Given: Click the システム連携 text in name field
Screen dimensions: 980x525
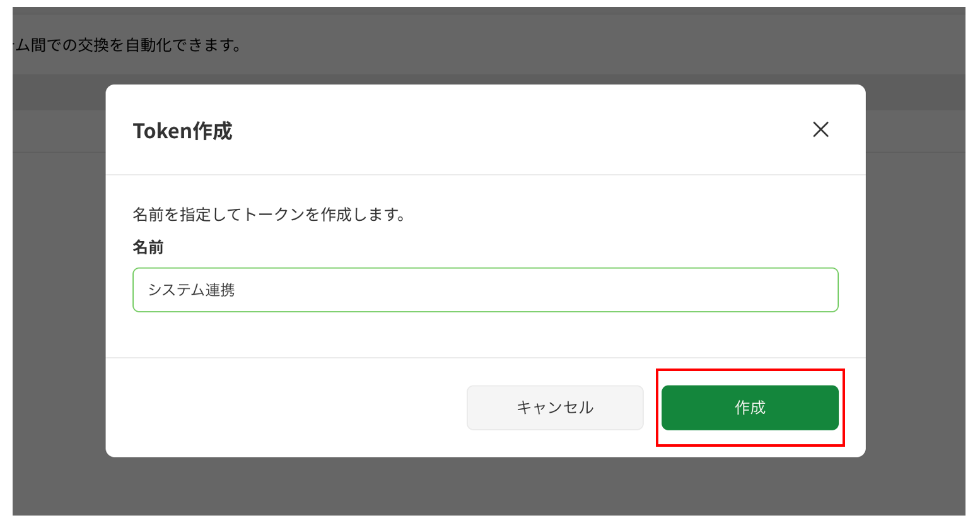Looking at the screenshot, I should pos(191,290).
